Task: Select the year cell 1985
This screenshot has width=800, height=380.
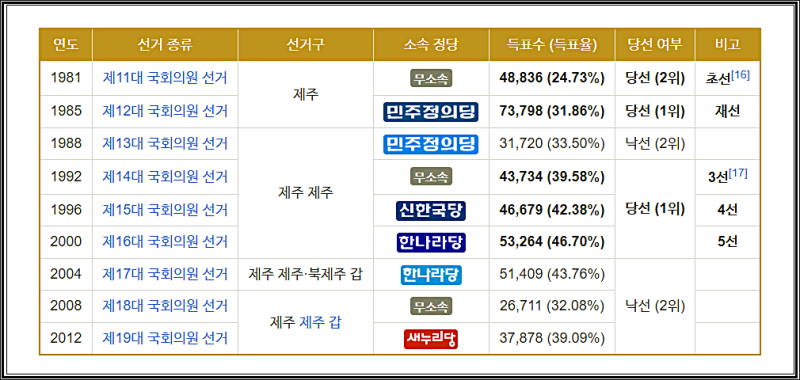Action: point(66,111)
